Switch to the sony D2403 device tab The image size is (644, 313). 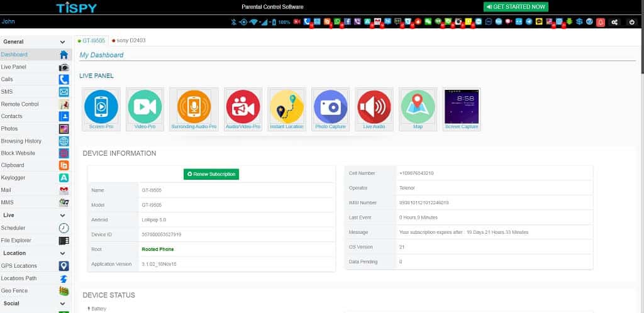pos(128,41)
